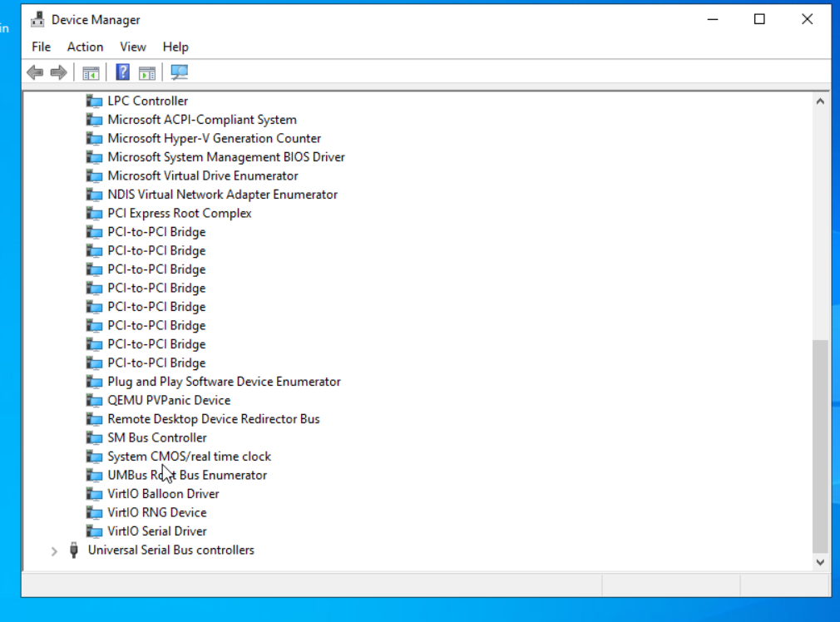
Task: Select the QEMU PVPanic Device entry
Action: click(169, 400)
